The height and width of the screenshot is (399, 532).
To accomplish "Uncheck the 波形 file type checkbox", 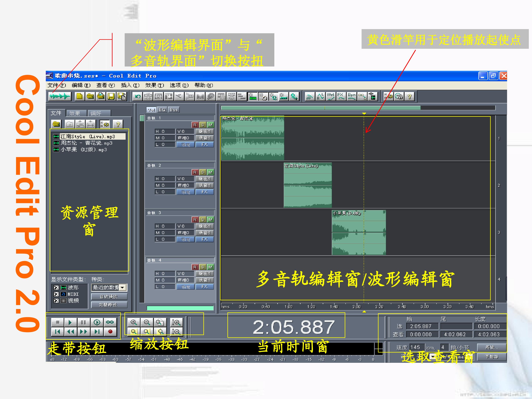I will pyautogui.click(x=56, y=288).
